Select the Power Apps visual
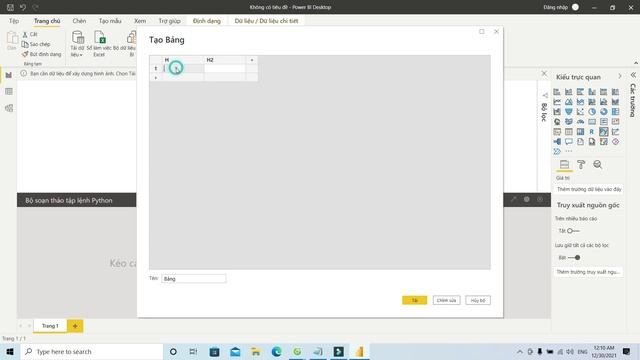 616,142
